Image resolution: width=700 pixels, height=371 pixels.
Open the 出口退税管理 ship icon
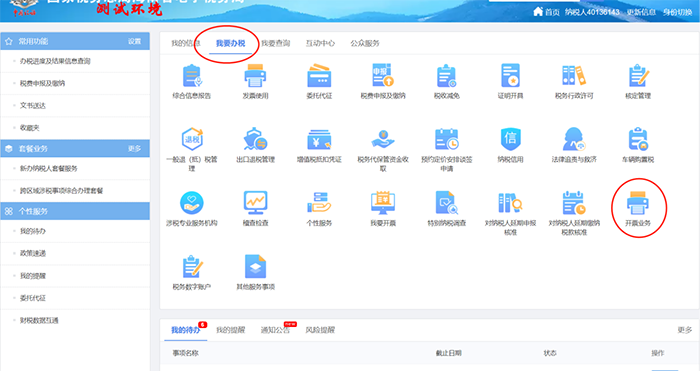click(x=255, y=139)
